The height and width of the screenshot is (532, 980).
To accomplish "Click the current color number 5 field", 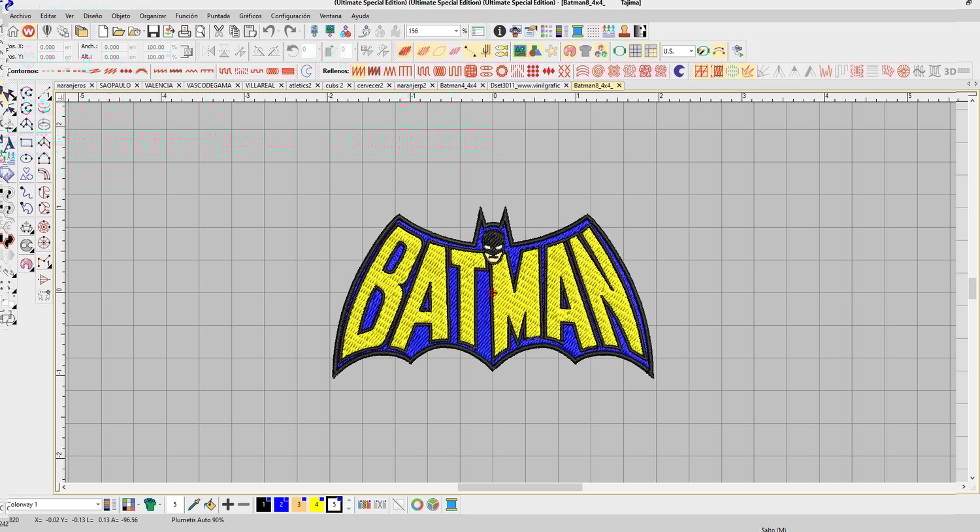I will 175,505.
